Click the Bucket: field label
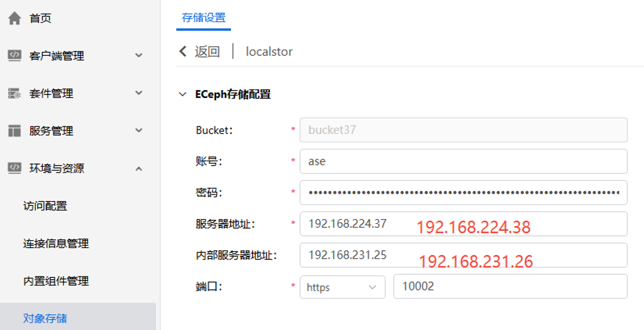Image resolution: width=644 pixels, height=330 pixels. click(215, 130)
